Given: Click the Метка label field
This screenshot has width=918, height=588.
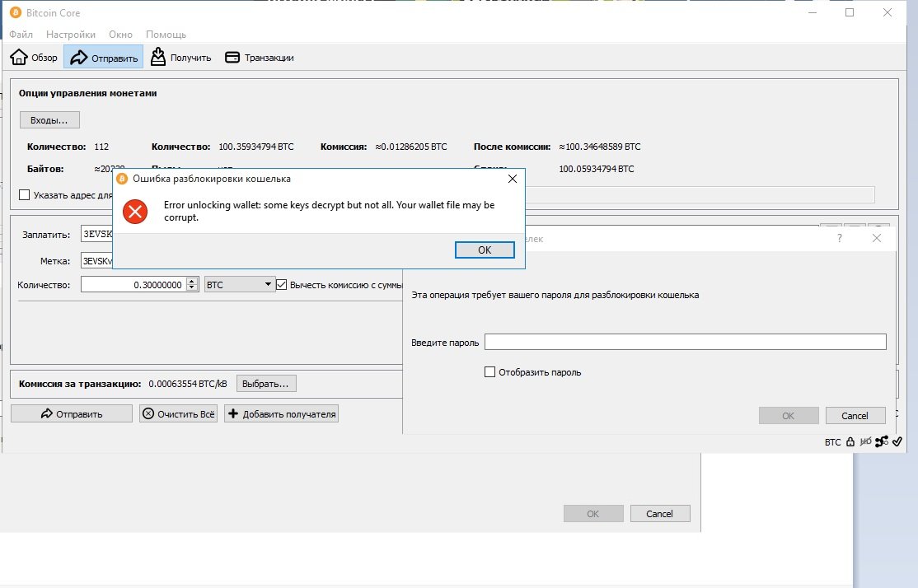Looking at the screenshot, I should point(97,261).
